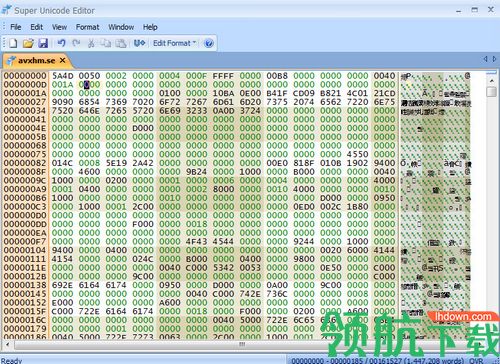Create a new file with the blank page icon
Screen dimensions: 500x364
tap(13, 43)
